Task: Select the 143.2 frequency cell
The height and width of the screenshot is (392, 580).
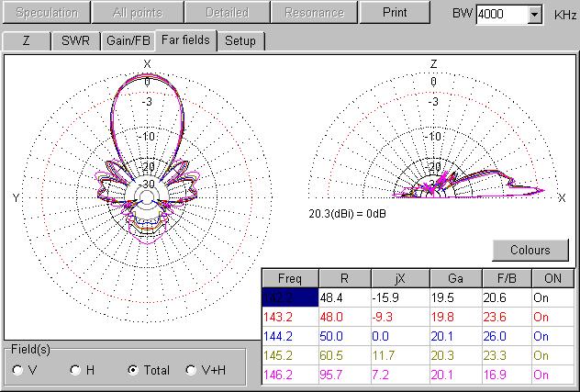Action: pos(289,318)
